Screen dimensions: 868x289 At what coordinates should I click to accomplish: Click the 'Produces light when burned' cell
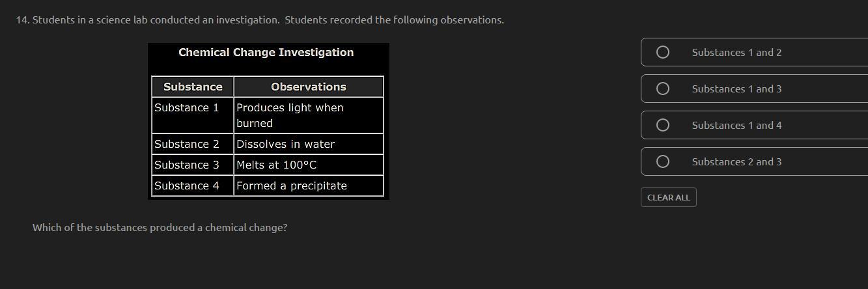[x=290, y=115]
